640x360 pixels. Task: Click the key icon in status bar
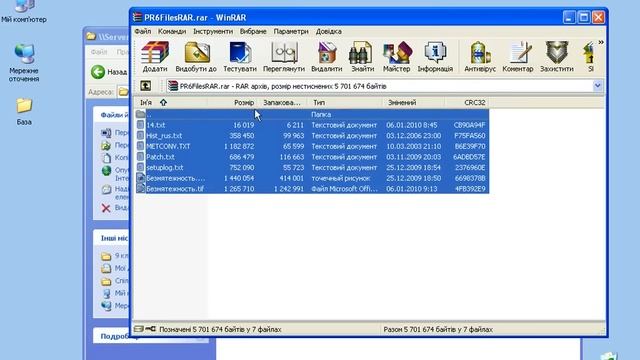coord(151,329)
